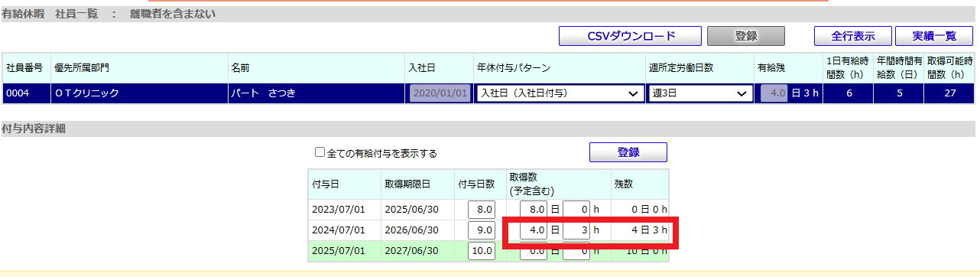980x277 pixels.
Task: Click the 社員番号 column header
Action: tap(25, 68)
